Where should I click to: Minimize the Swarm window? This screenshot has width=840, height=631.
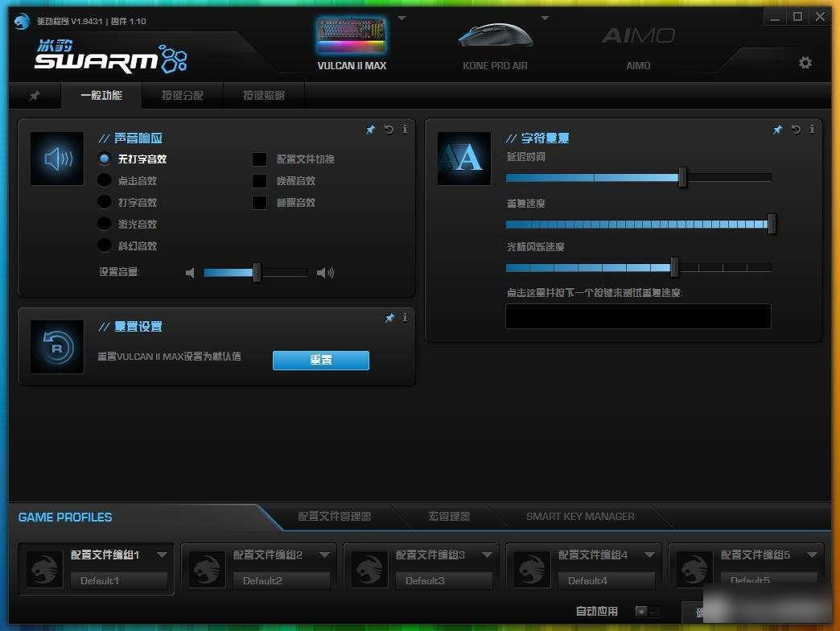click(775, 17)
